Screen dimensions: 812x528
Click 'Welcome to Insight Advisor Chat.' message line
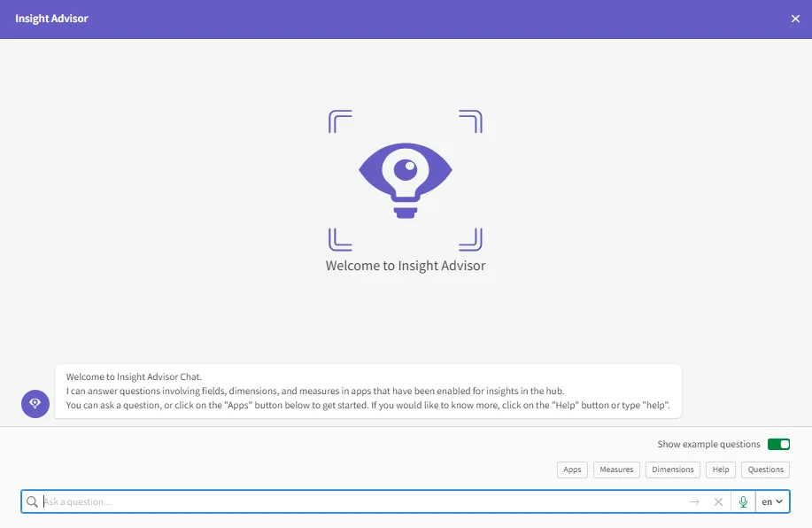click(x=134, y=377)
